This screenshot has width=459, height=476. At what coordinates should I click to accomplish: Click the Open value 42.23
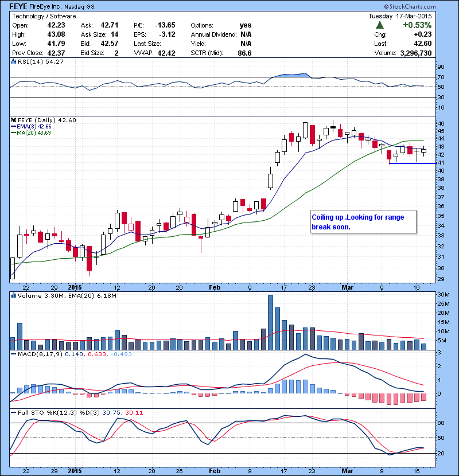[x=56, y=25]
